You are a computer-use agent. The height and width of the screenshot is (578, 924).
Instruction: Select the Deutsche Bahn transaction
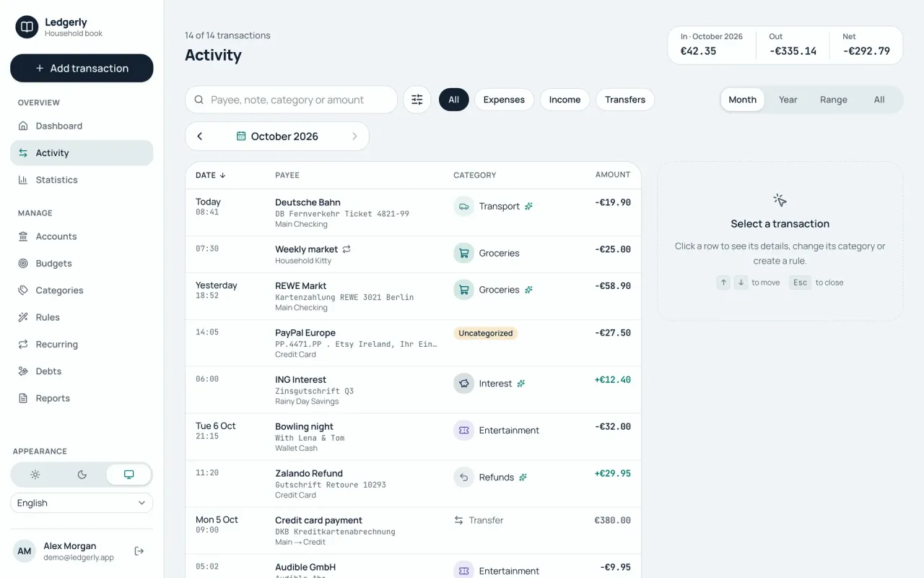tap(413, 212)
